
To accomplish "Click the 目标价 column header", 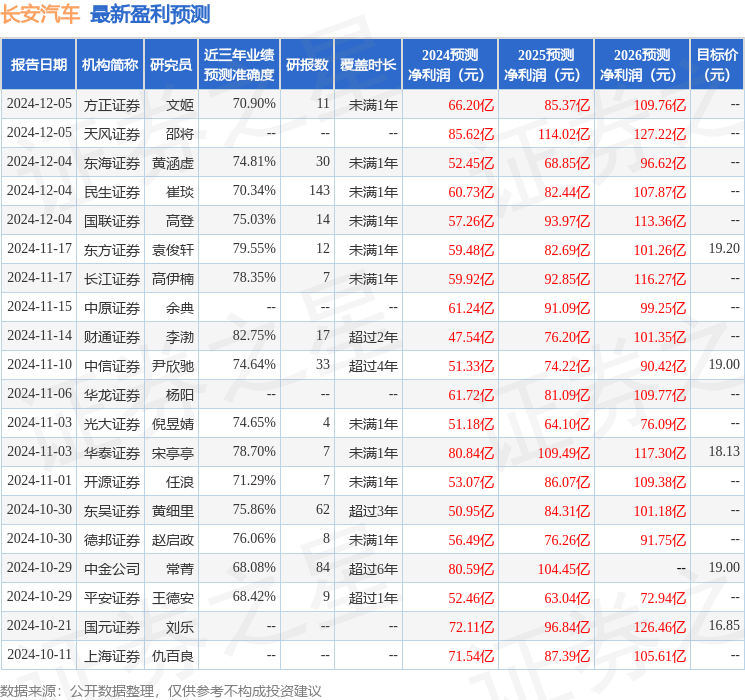I will [x=717, y=65].
